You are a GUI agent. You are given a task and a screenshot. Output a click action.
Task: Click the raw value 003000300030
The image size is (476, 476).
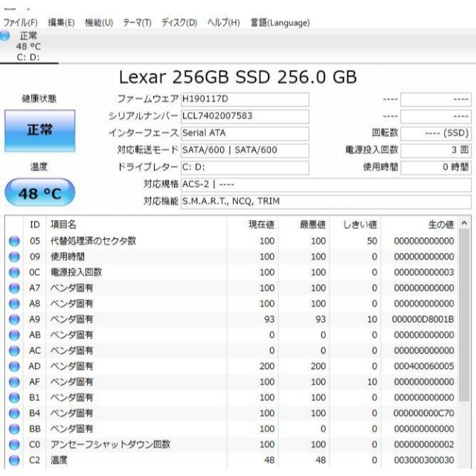coord(424,460)
